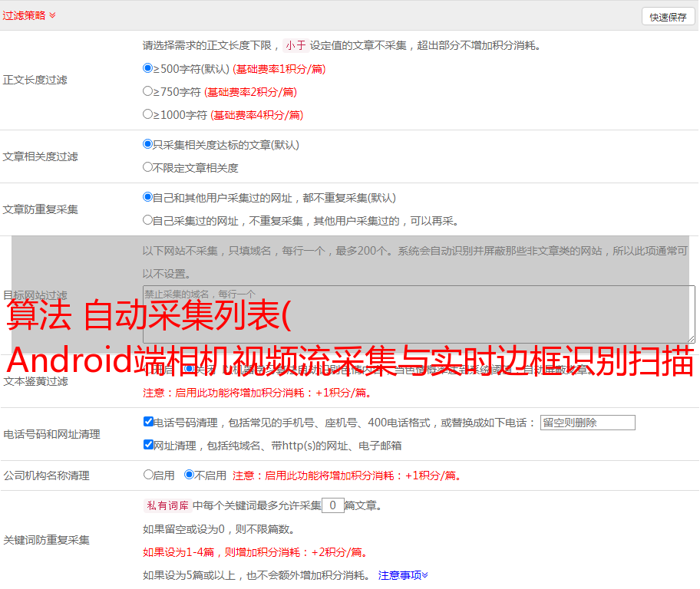Select 不启用 for 公司机构名称清理
The height and width of the screenshot is (589, 700).
(189, 475)
